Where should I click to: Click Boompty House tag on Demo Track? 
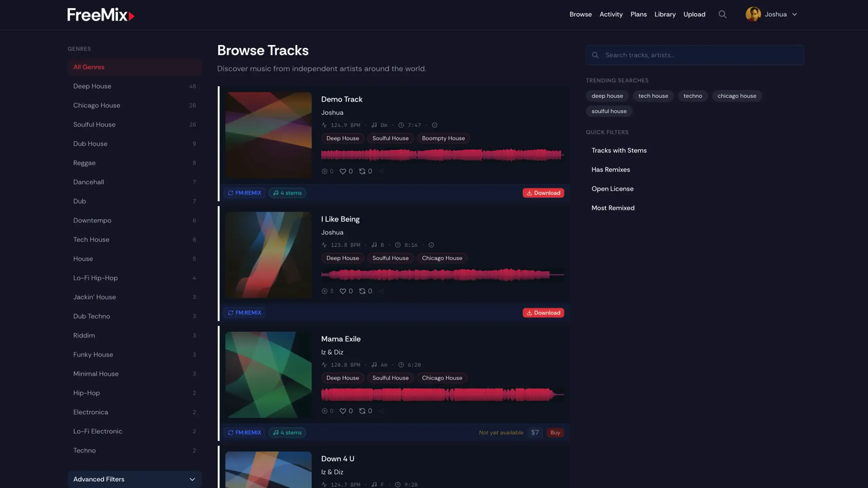(x=443, y=138)
